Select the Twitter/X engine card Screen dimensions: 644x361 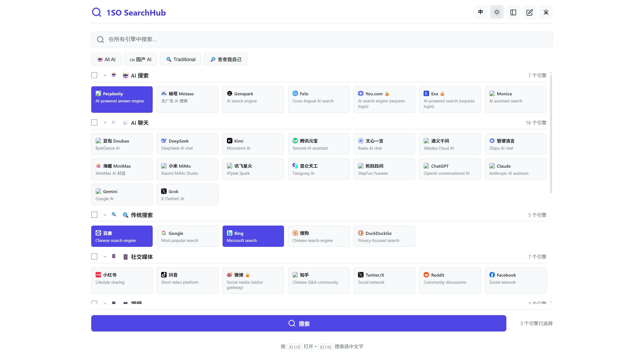click(x=384, y=280)
